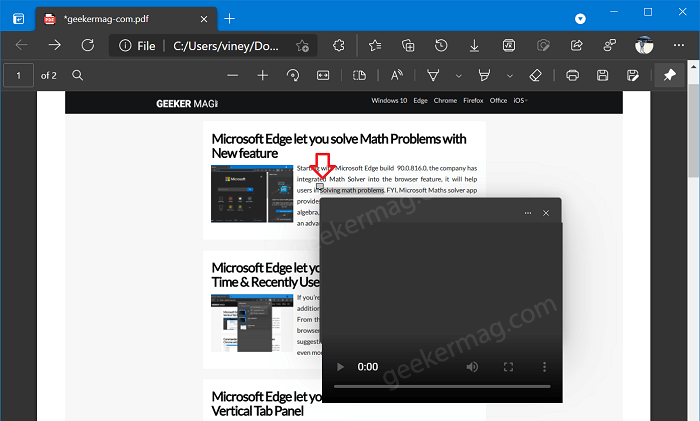Open a new tab with plus button
Screen dimensions: 700x421
click(x=229, y=19)
